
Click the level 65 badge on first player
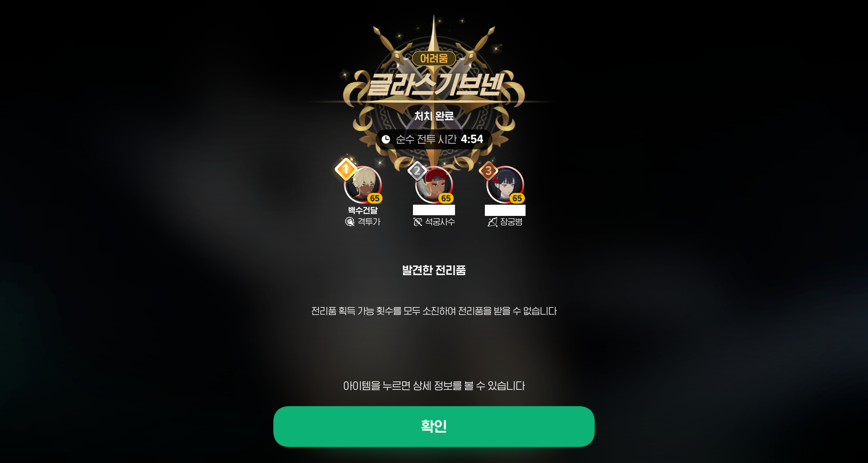(375, 198)
